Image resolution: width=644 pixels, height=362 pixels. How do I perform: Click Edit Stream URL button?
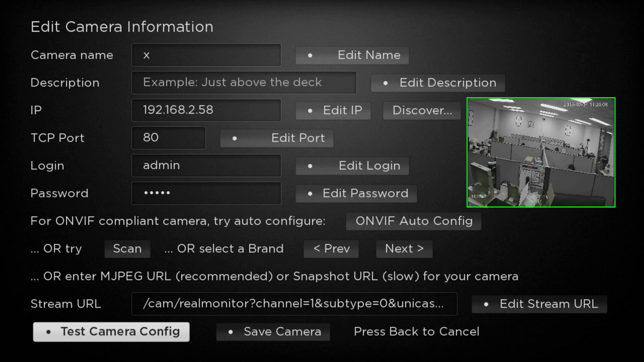539,304
